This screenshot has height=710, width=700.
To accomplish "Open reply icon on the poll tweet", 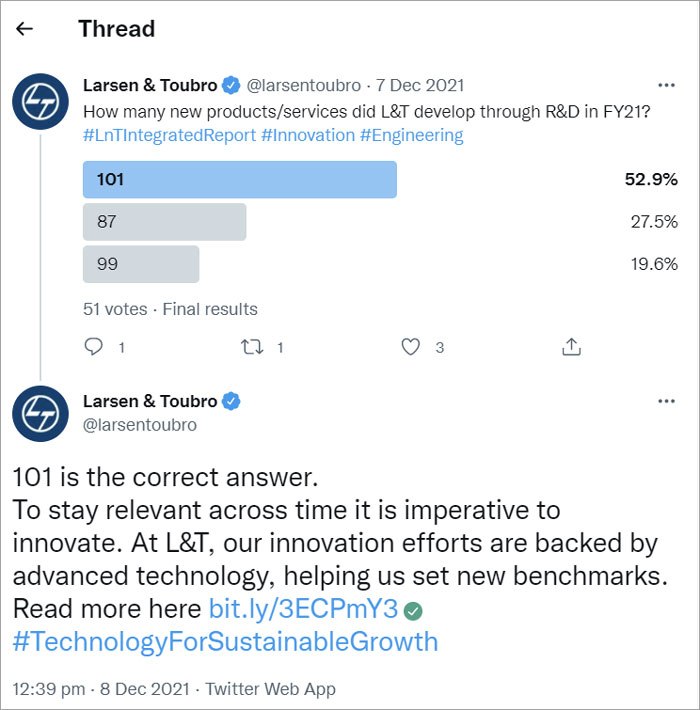I will (94, 347).
